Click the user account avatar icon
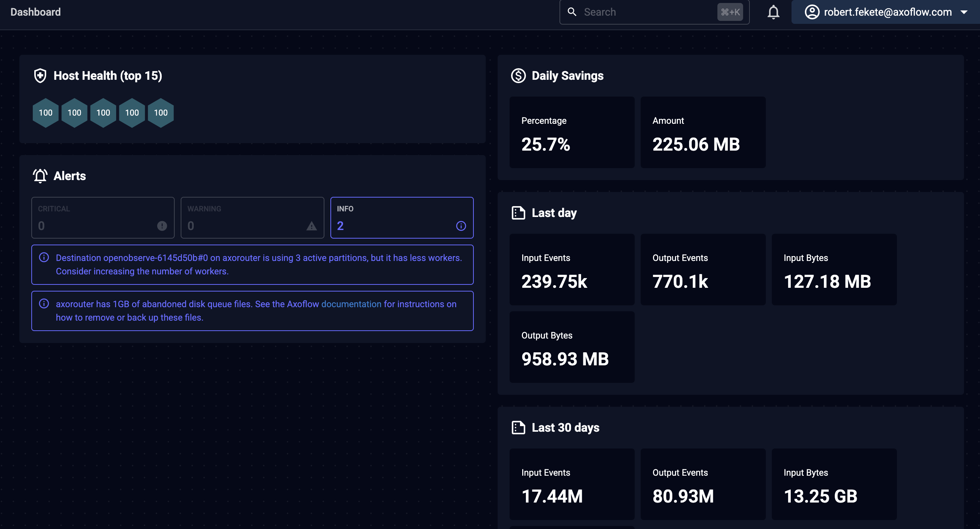This screenshot has height=529, width=980. pos(812,12)
